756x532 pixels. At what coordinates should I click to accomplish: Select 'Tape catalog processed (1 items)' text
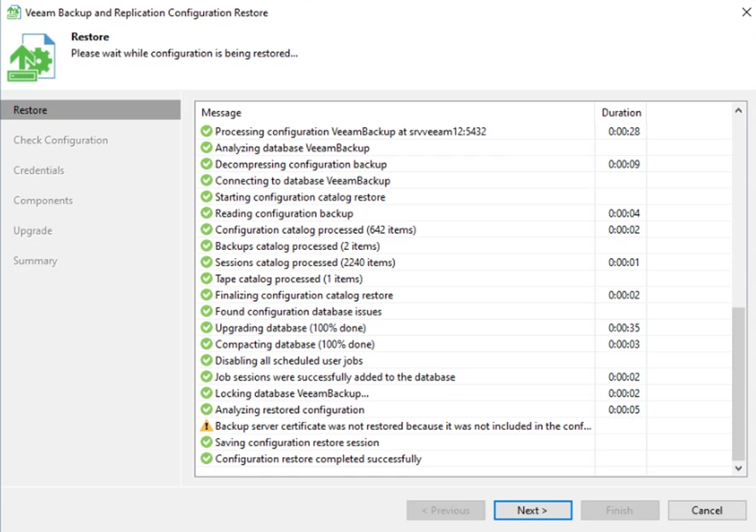click(x=288, y=279)
